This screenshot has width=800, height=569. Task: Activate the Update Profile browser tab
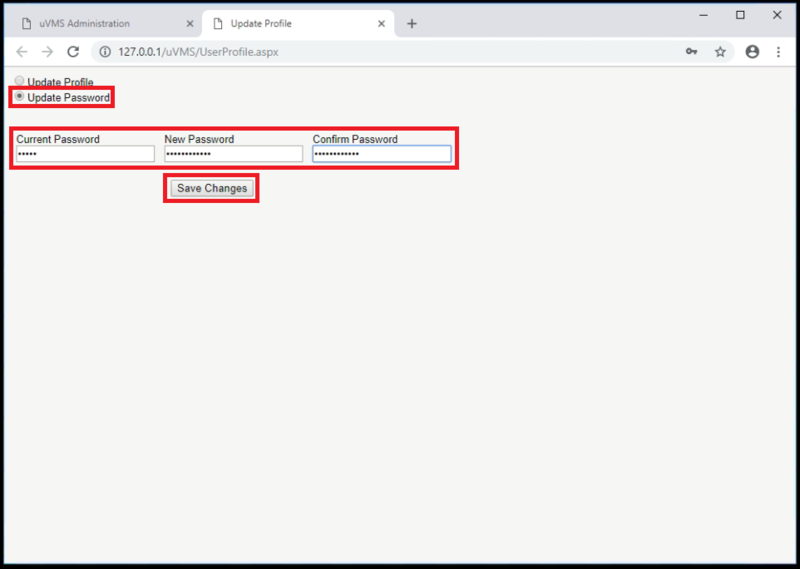pyautogui.click(x=296, y=23)
